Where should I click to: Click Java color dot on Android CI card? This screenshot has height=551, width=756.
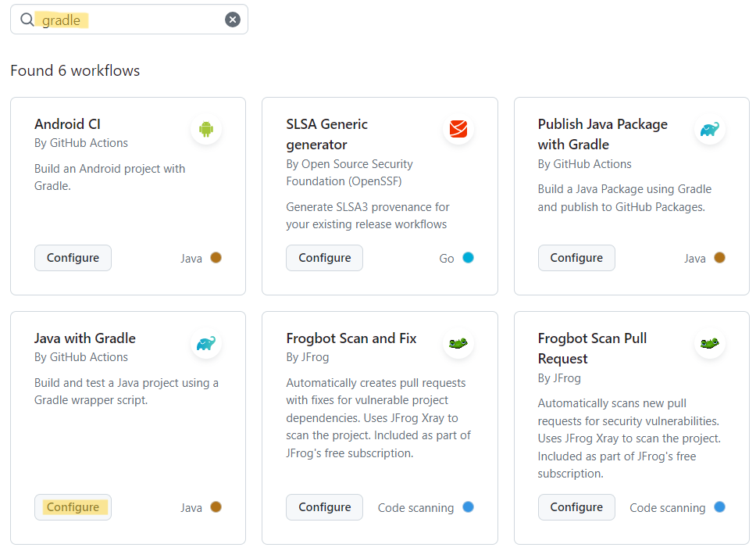[x=216, y=258]
